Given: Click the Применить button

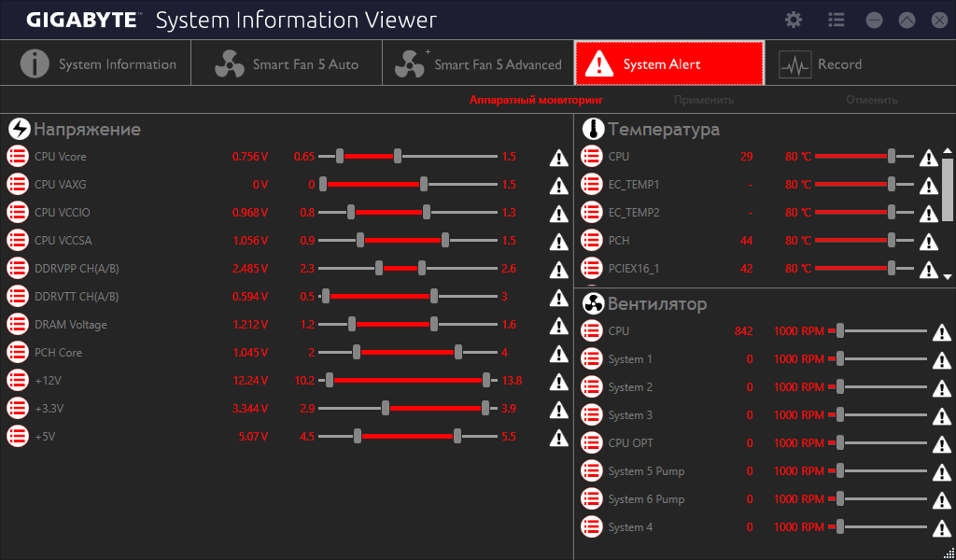Looking at the screenshot, I should click(x=704, y=100).
